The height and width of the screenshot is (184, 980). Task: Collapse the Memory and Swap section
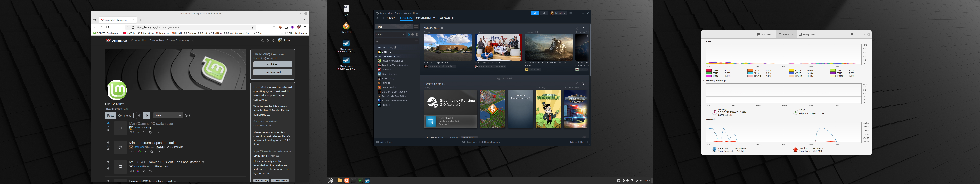(x=704, y=80)
